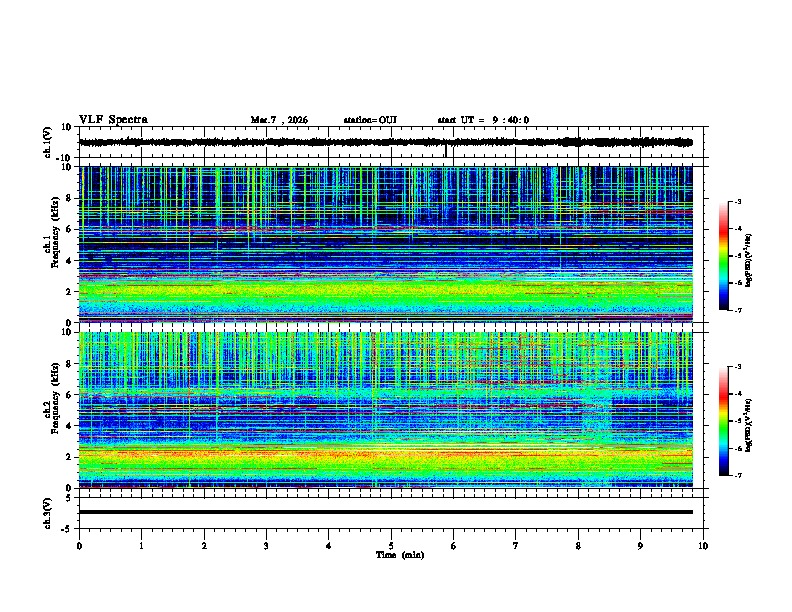Click time axis tick label "6"
This screenshot has height=612, width=792.
point(454,546)
